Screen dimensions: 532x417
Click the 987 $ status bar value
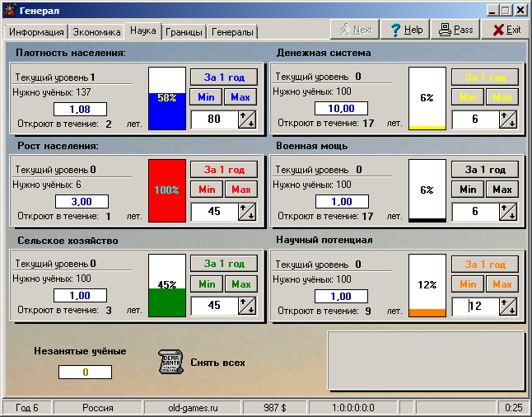(275, 407)
